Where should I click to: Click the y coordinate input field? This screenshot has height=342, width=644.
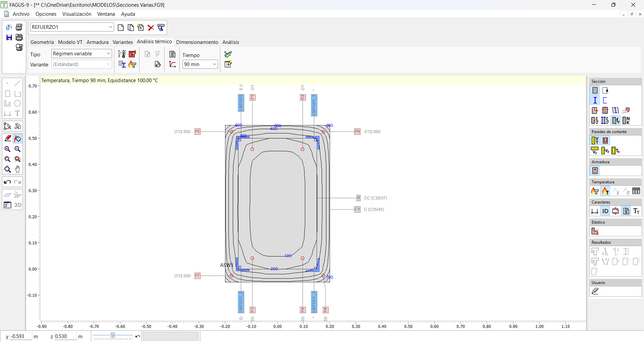21,336
